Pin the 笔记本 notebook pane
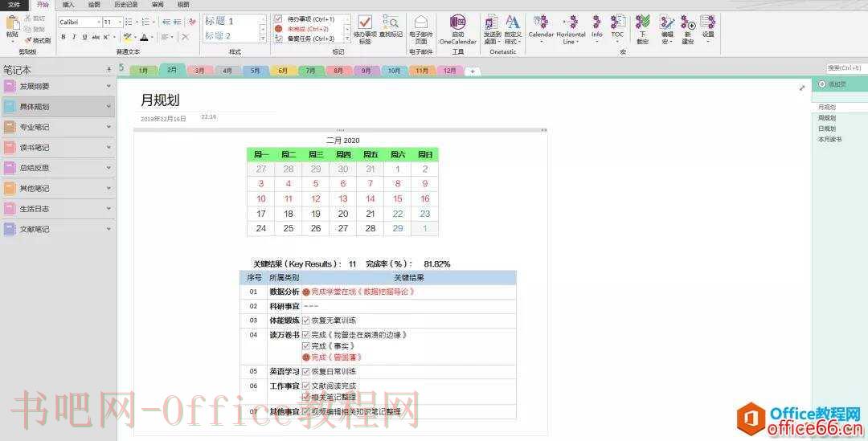868x441 pixels. tap(109, 70)
